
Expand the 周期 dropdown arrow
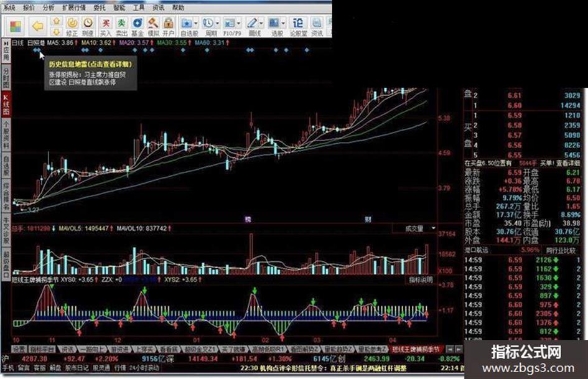(218, 23)
